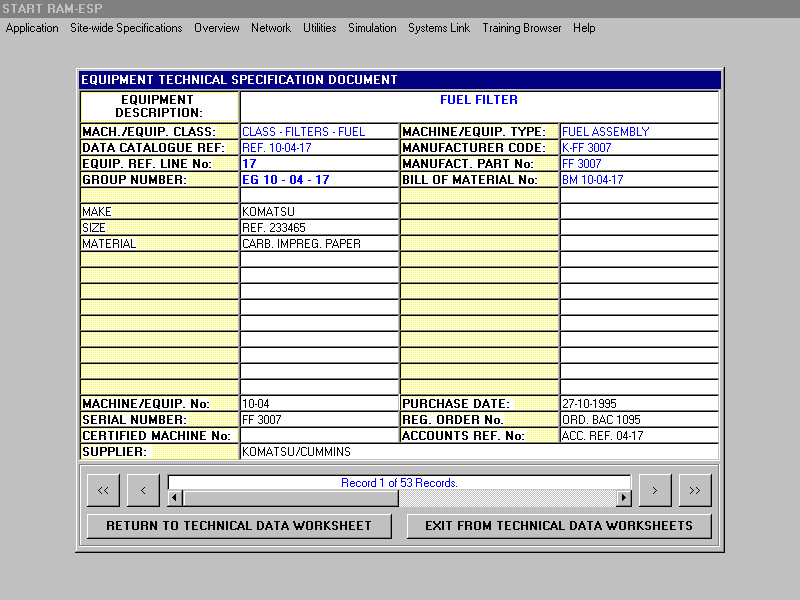Screen dimensions: 800x600
Task: Open the Site-wide Specifications menu
Action: pyautogui.click(x=126, y=28)
